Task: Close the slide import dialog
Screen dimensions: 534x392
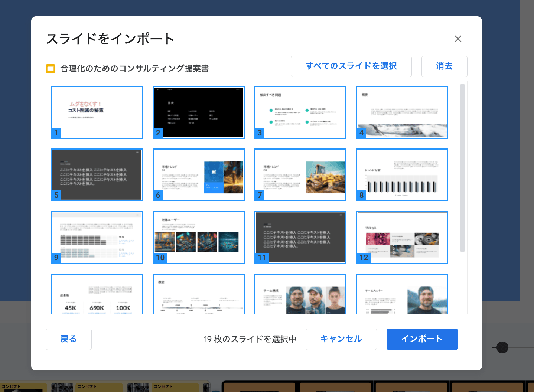Action: (458, 39)
